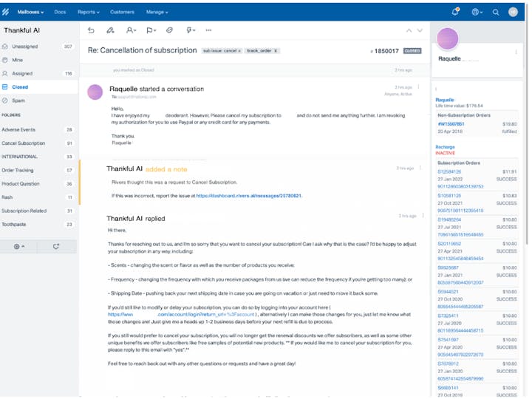Click the add note pencil icon
The width and height of the screenshot is (532, 399).
[x=110, y=30]
